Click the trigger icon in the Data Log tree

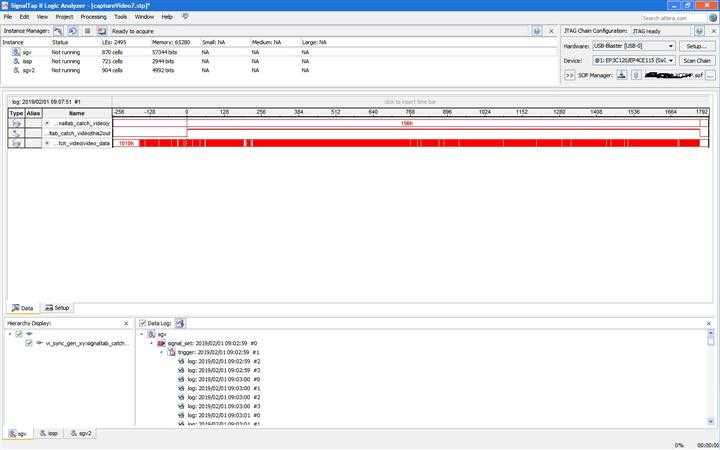click(x=171, y=352)
